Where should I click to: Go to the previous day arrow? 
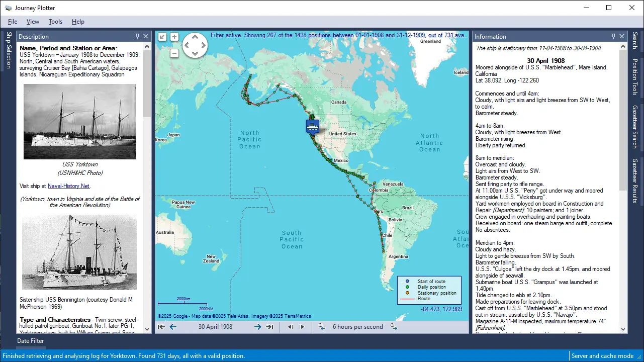click(173, 327)
